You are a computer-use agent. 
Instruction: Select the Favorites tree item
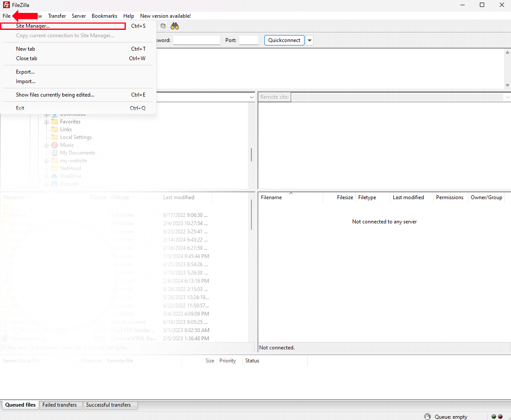[70, 122]
